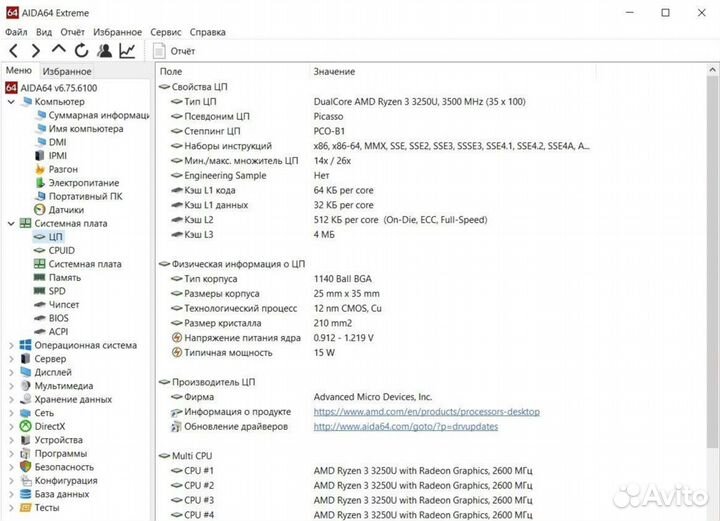Viewport: 720px width, 521px height.
Task: Open the user manage icon in toolbar
Action: coord(105,50)
